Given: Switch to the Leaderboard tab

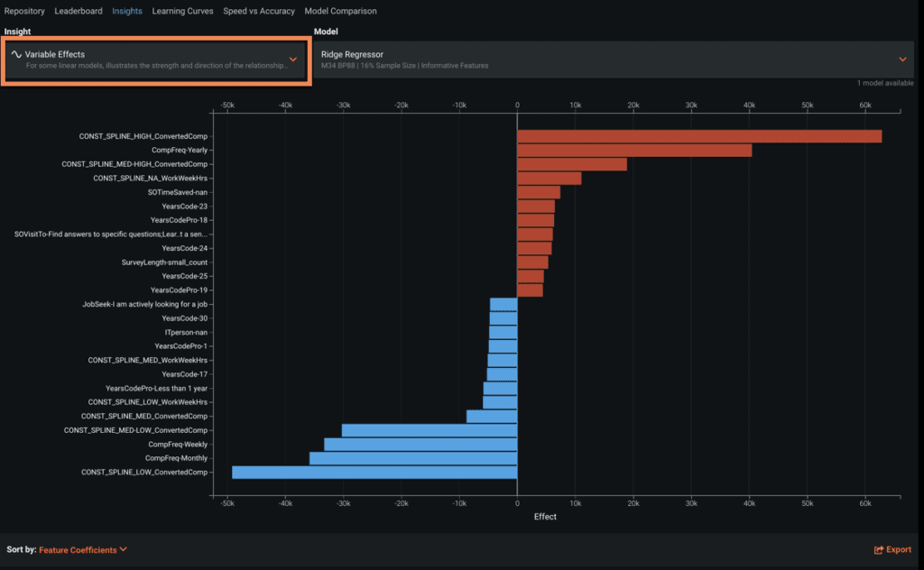Looking at the screenshot, I should [79, 11].
